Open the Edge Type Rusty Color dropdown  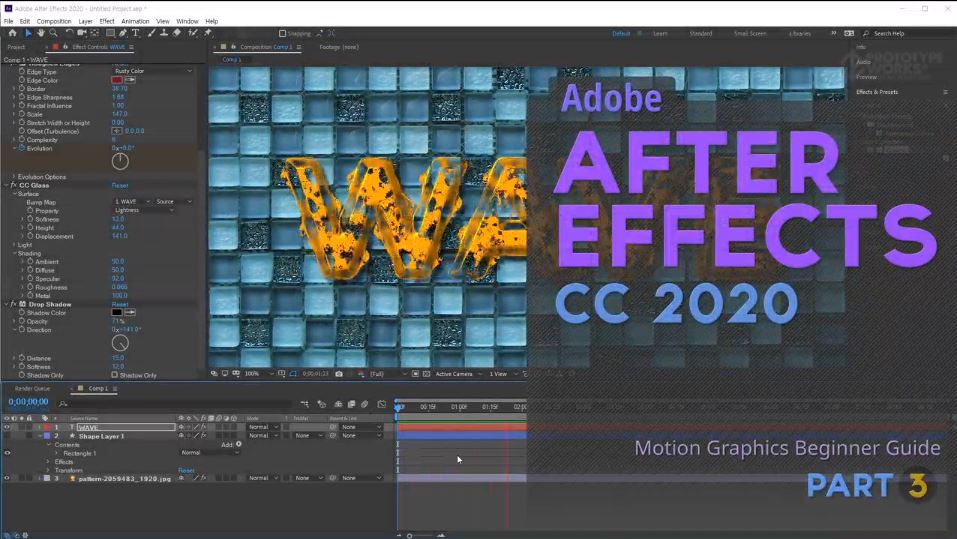153,71
